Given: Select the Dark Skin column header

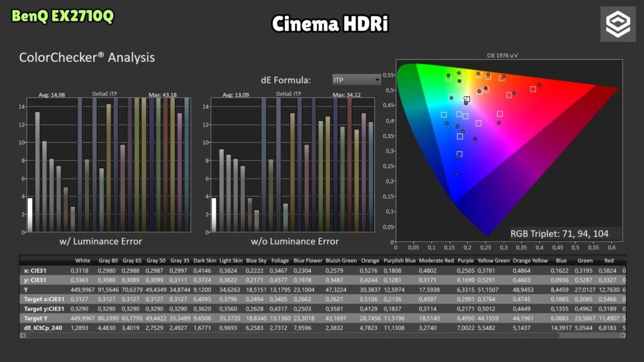Looking at the screenshot, I should pos(204,261).
